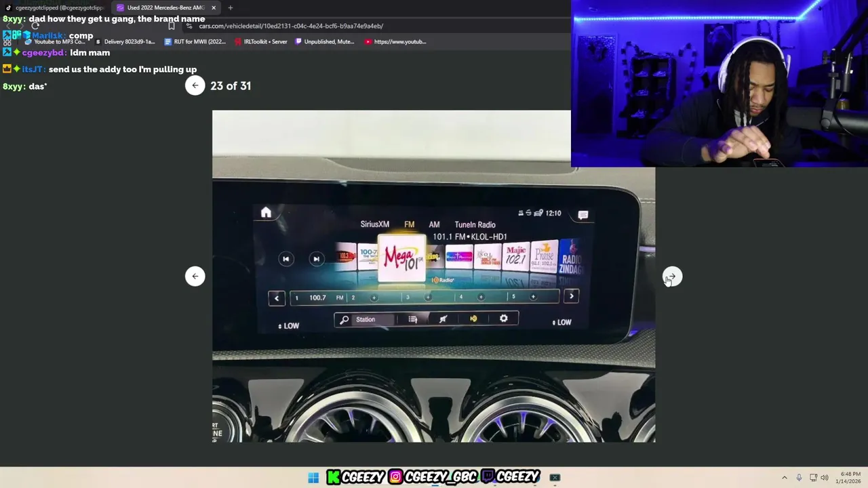The width and height of the screenshot is (868, 488).
Task: Click the back arrow beside 23 of 31
Action: [195, 85]
